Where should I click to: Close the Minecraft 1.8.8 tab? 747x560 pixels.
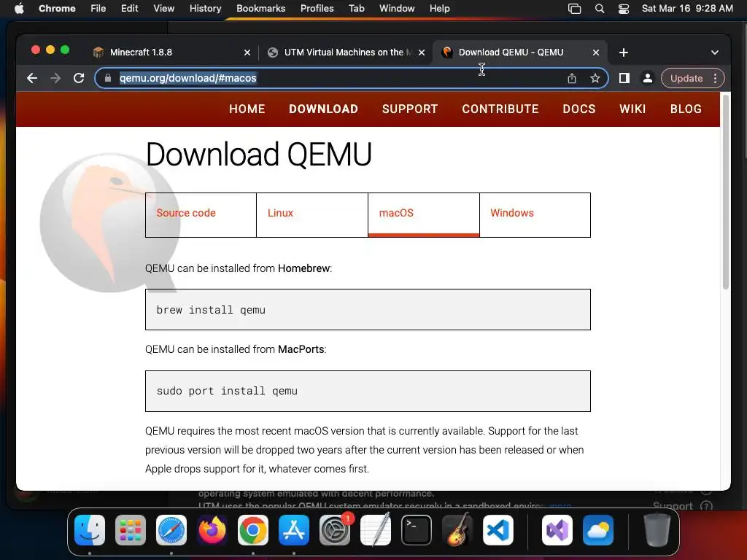pos(247,52)
